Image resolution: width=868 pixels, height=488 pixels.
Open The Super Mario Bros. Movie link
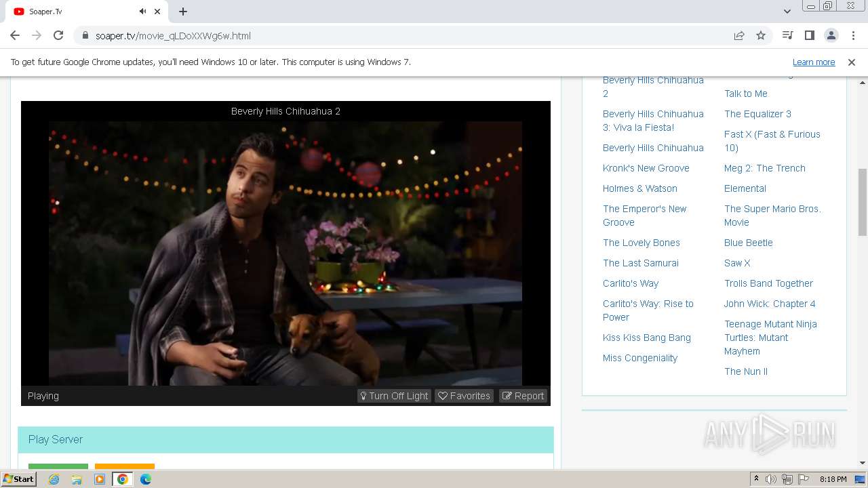(x=772, y=216)
